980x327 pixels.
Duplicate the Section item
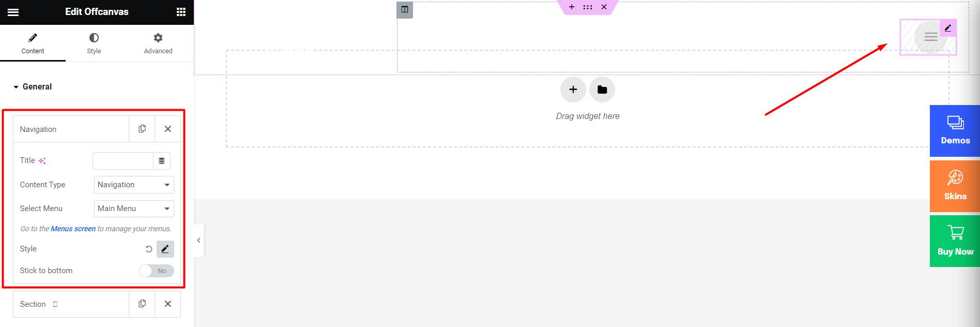click(x=142, y=304)
